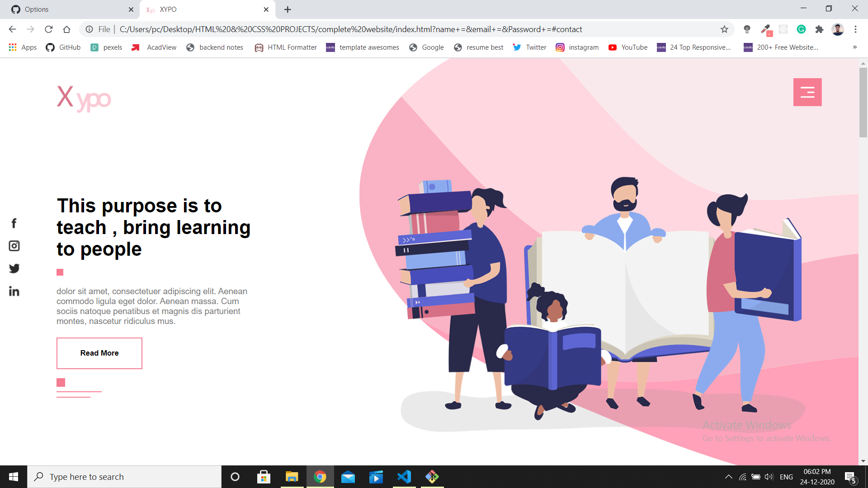
Task: Open the Facebook social icon
Action: pos(14,223)
